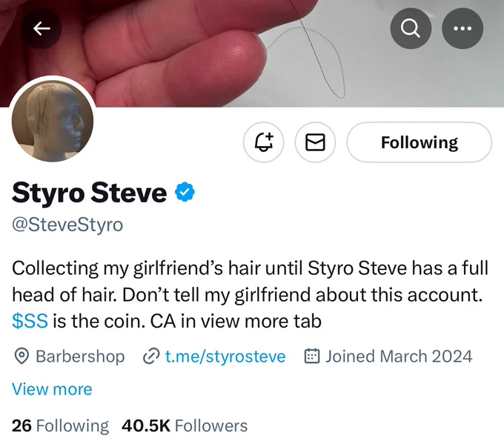Tap the back arrow icon
504x444 pixels.
(42, 29)
